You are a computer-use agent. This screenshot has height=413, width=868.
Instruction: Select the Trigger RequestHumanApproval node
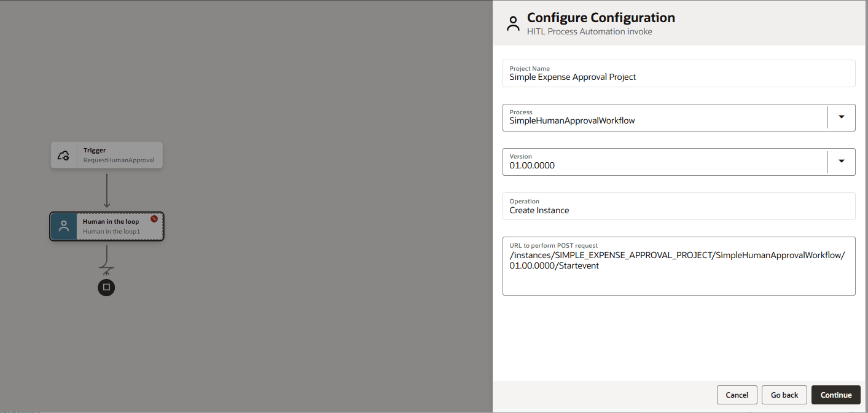pos(106,155)
